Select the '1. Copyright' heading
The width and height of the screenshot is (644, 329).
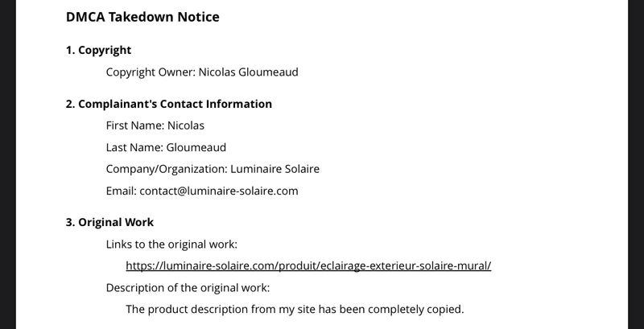98,50
